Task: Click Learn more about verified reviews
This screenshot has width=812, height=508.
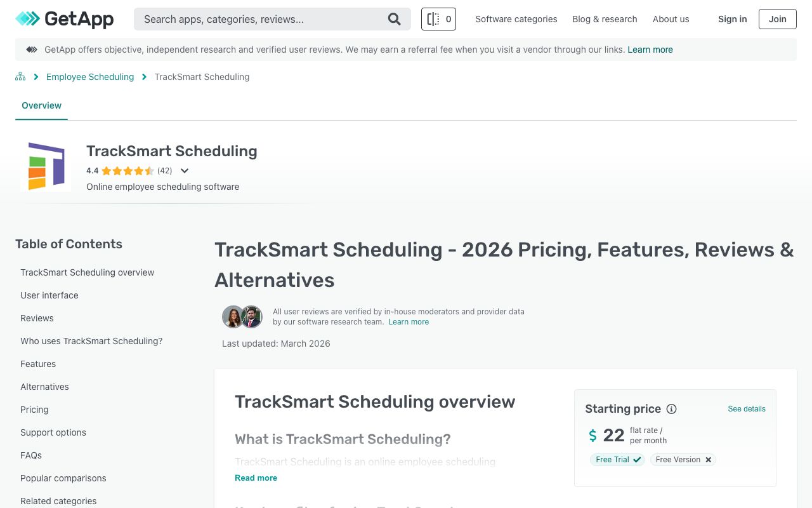Action: [x=409, y=322]
